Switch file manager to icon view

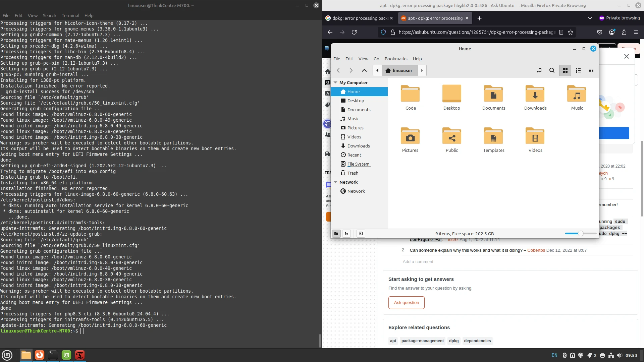565,70
